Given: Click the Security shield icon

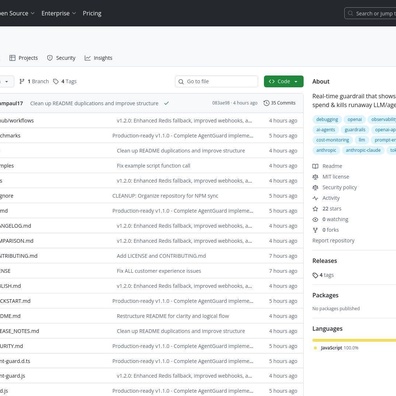Looking at the screenshot, I should tap(50, 58).
